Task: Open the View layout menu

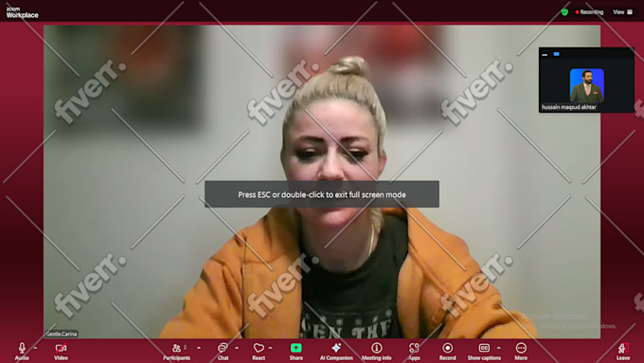Action: click(622, 12)
